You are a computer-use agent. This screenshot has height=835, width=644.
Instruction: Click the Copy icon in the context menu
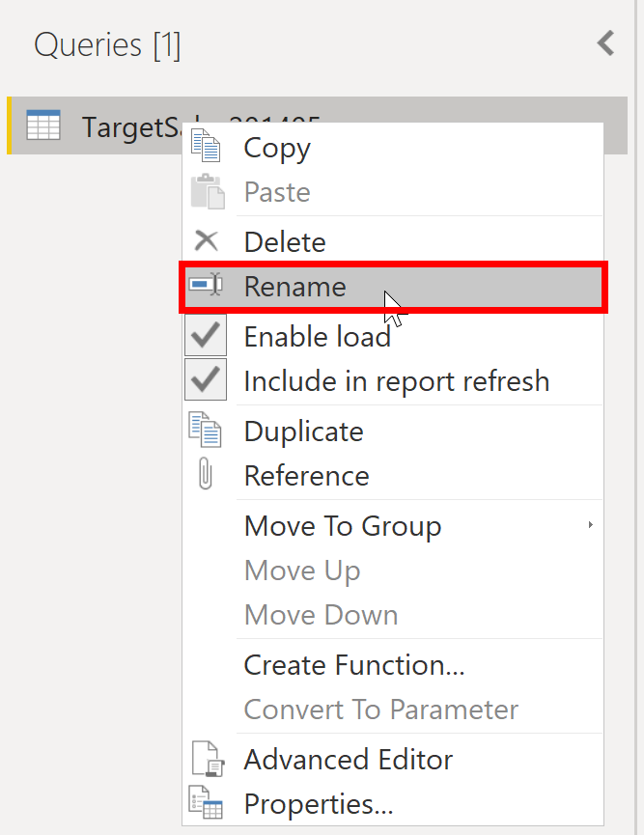click(206, 146)
